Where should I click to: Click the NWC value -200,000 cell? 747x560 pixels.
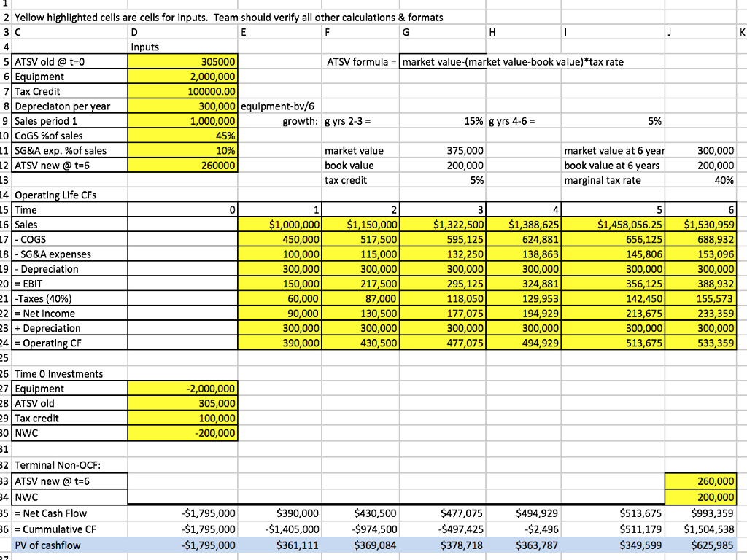tap(182, 434)
